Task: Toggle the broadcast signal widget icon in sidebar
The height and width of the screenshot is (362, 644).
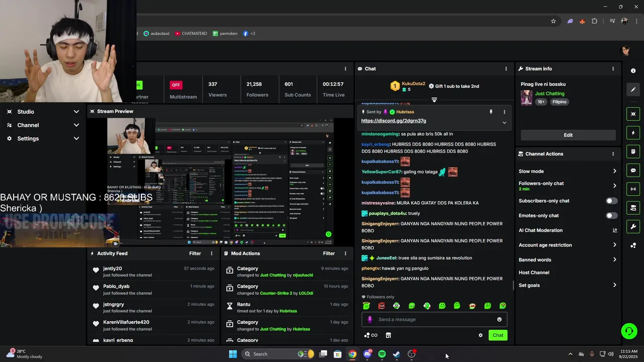Action: coord(633,189)
